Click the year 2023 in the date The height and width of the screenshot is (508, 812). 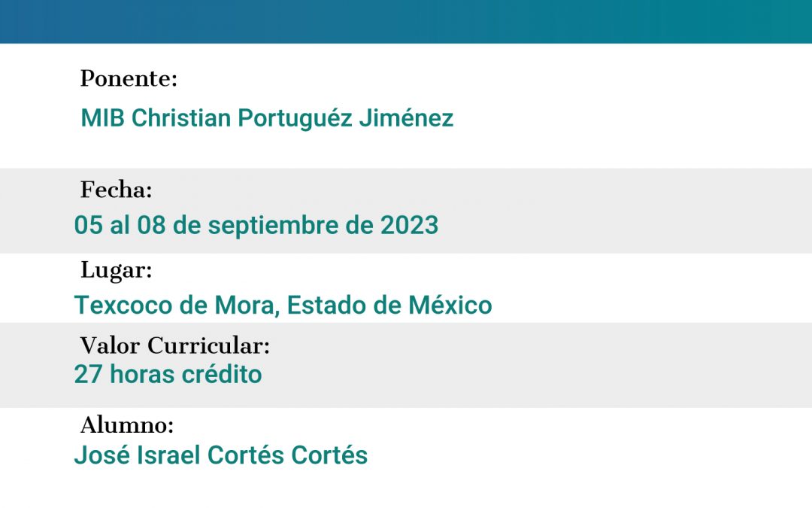[409, 225]
